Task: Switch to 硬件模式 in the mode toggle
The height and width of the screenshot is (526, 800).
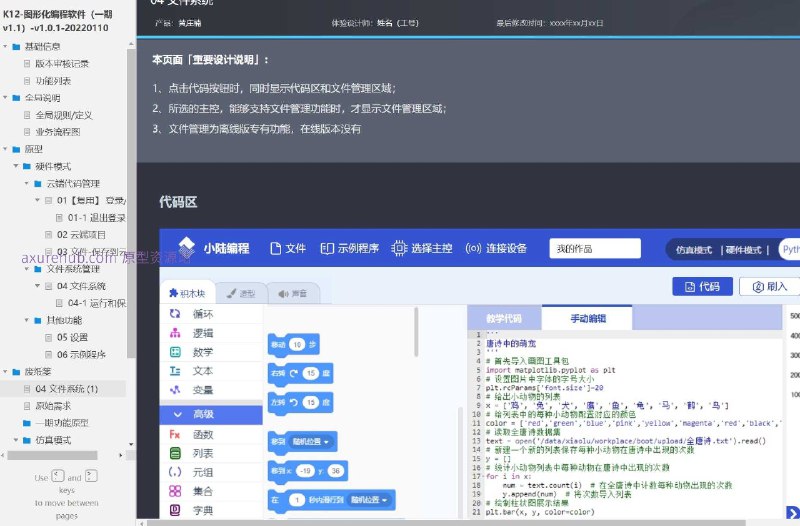Action: pos(743,250)
